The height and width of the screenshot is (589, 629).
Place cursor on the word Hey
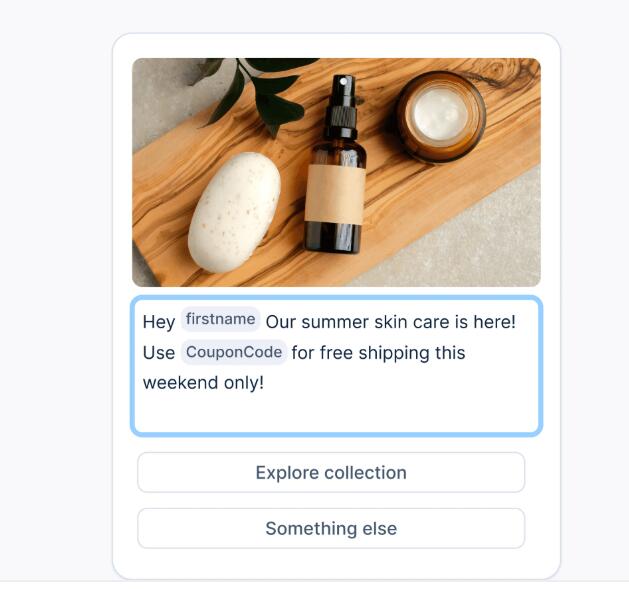tap(159, 322)
